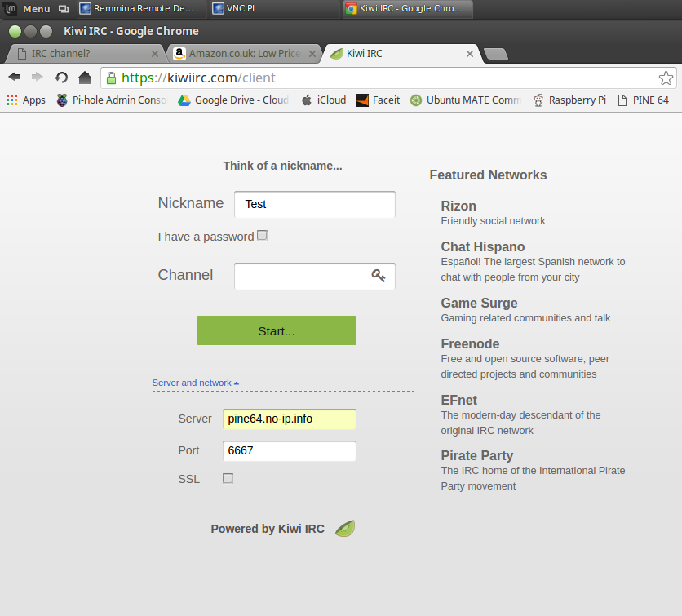The image size is (682, 616).
Task: Click the browser home icon
Action: click(x=85, y=78)
